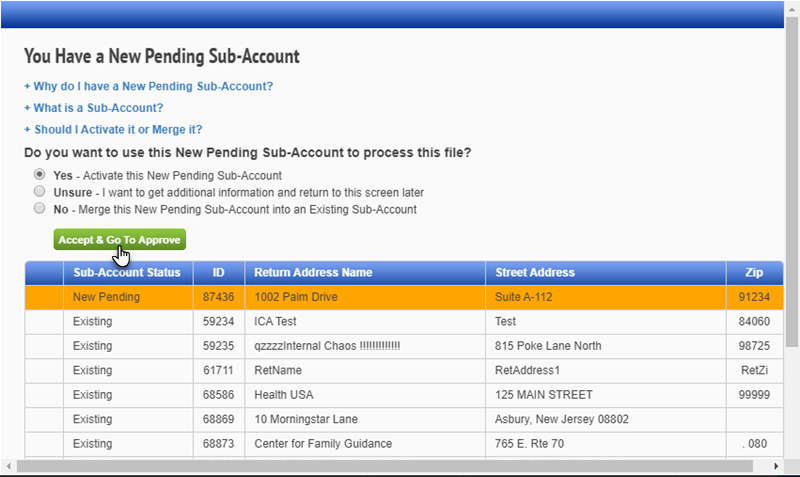Sort table by ID column header
The width and height of the screenshot is (800, 477).
coord(218,272)
